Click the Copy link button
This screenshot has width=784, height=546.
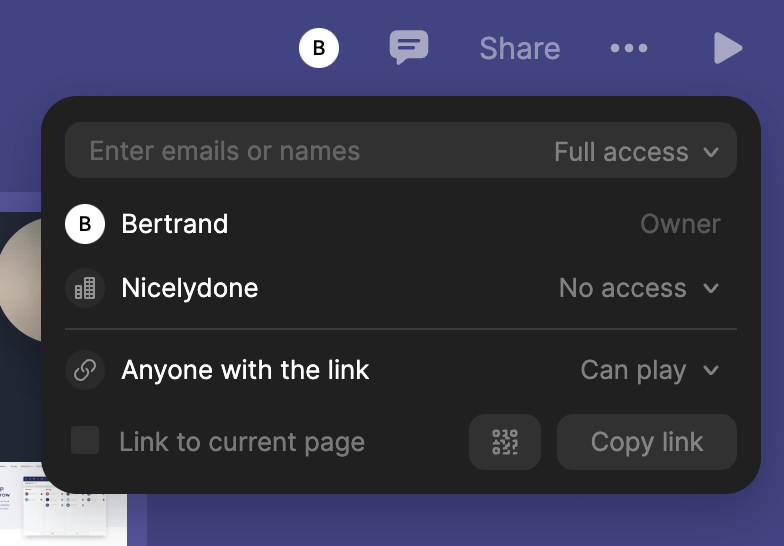(x=647, y=442)
